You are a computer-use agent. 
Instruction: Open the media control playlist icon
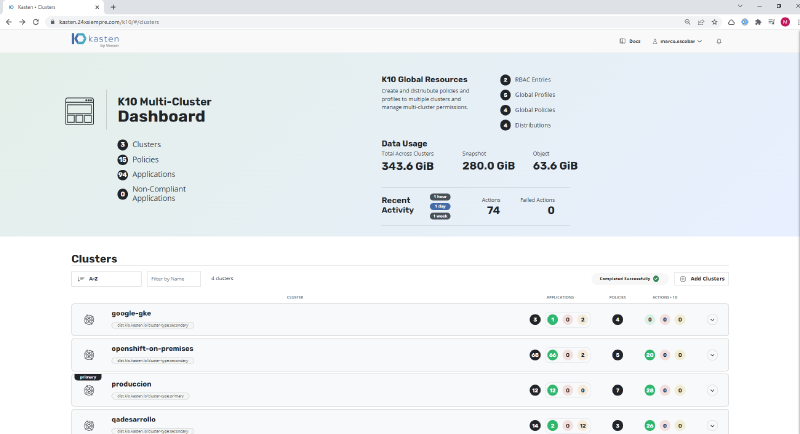(771, 22)
